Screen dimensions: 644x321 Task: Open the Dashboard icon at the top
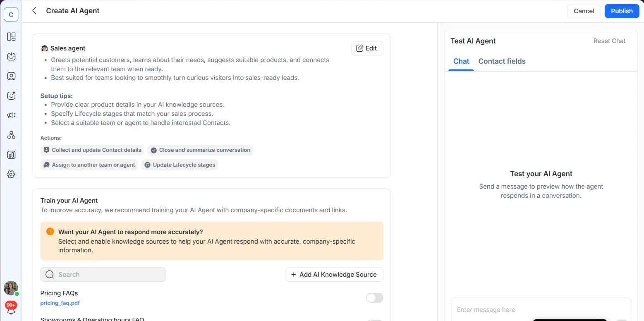pos(11,36)
